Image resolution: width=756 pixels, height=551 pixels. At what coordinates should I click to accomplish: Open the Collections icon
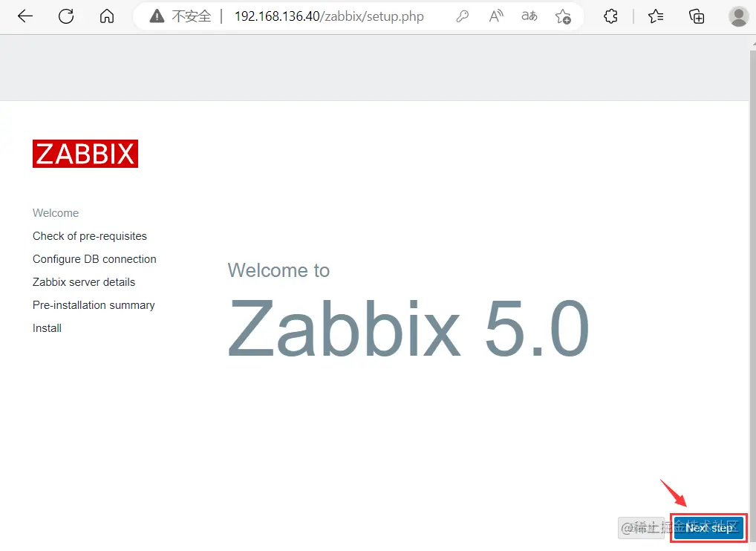696,16
